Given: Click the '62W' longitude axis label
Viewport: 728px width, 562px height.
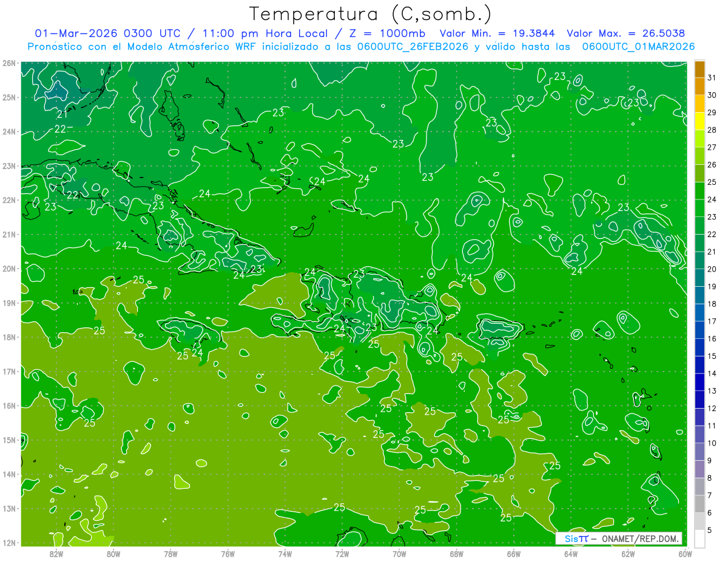Looking at the screenshot, I should coord(628,554).
